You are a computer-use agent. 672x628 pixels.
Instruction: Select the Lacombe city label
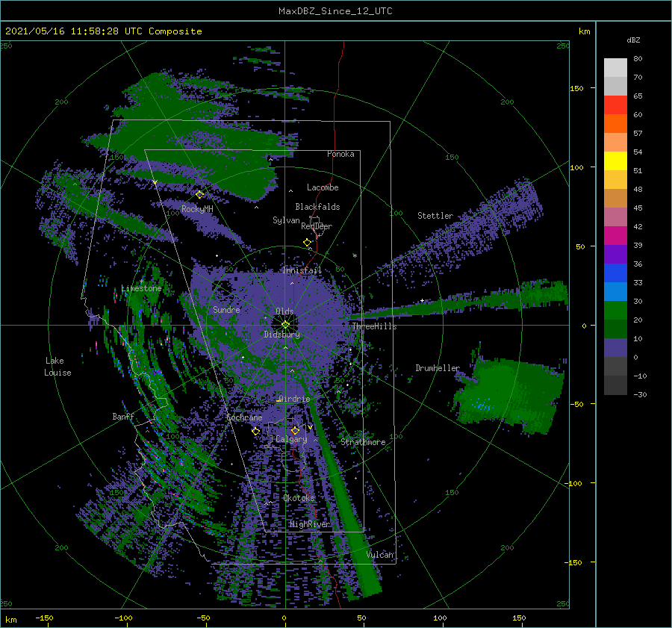tap(323, 187)
